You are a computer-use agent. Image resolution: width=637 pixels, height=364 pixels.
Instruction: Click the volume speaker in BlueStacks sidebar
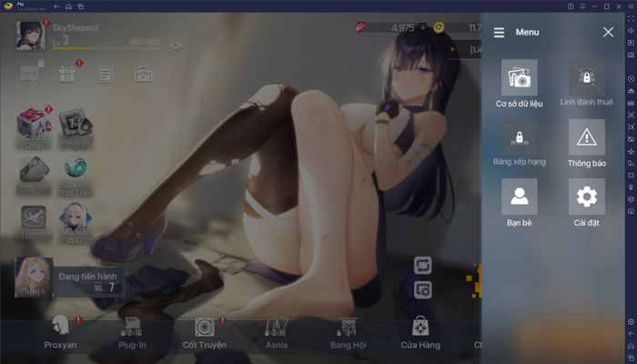631,30
